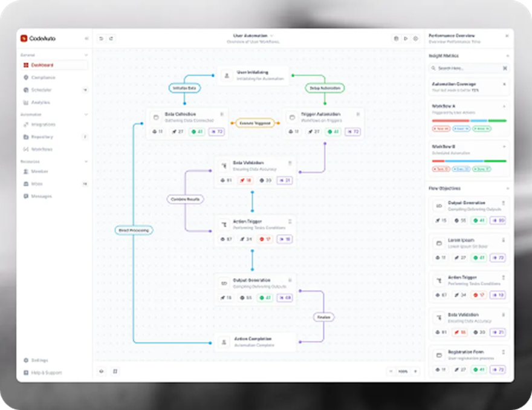Open the Dashboard menu item
Viewport: 532px width, 410px height.
[x=54, y=65]
